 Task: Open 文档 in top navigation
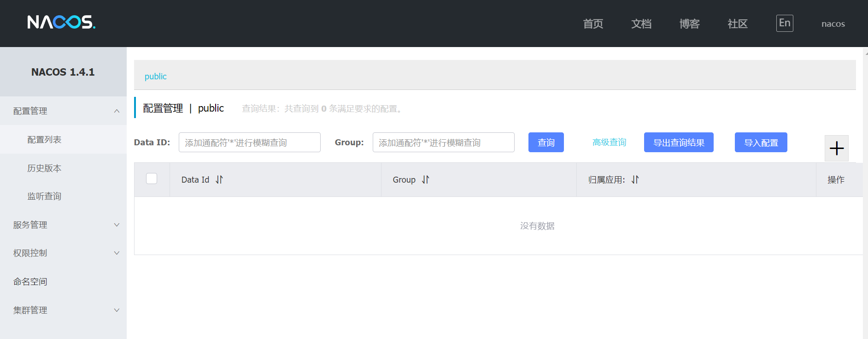click(641, 24)
